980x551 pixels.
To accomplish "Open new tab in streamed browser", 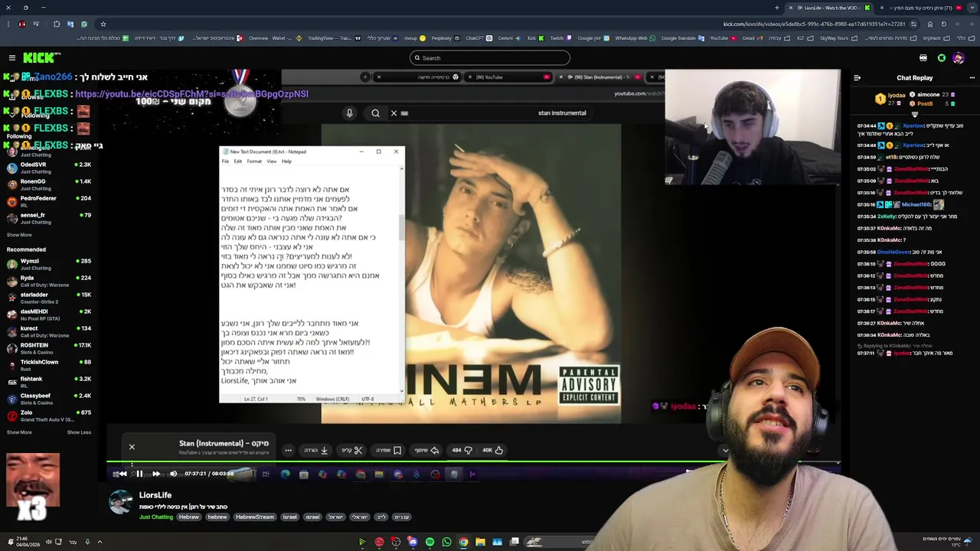I will [x=365, y=77].
